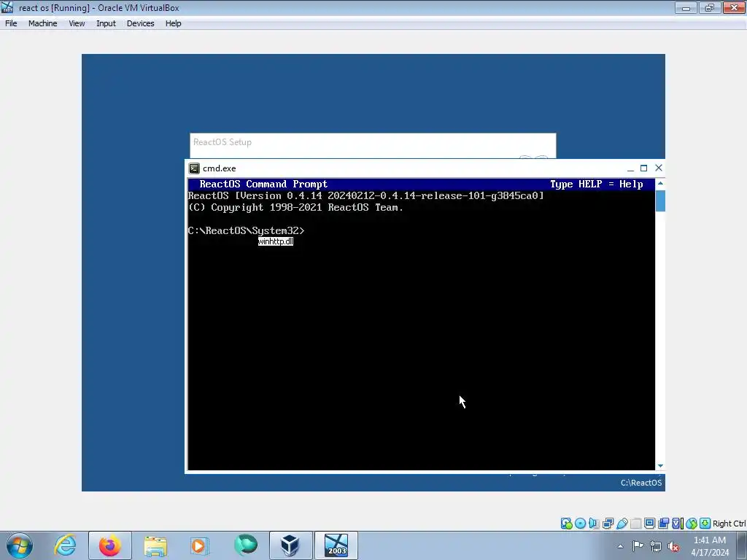Click the display settings status icon
This screenshot has width=747, height=560.
pos(649,524)
